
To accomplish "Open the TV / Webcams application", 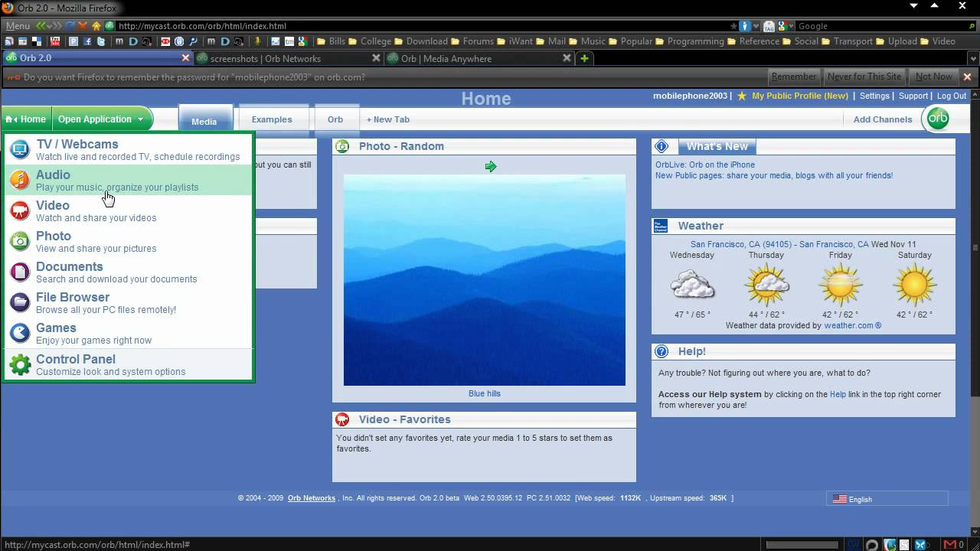I will pos(129,149).
